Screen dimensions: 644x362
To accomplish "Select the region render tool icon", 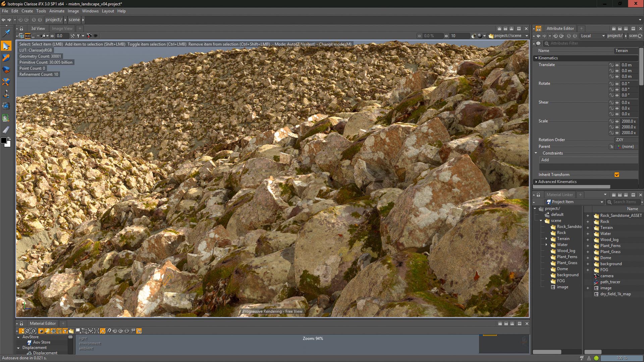I will point(6,106).
